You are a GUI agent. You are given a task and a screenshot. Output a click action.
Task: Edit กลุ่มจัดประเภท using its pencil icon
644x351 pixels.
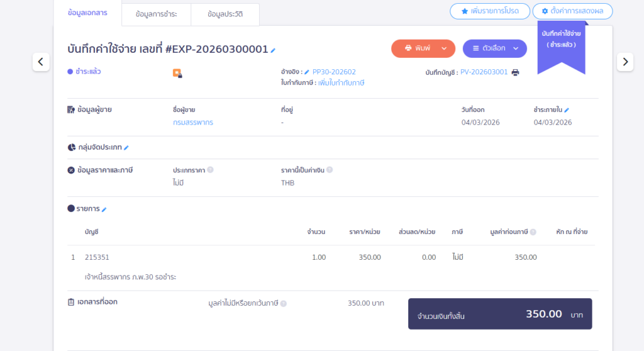click(x=126, y=148)
